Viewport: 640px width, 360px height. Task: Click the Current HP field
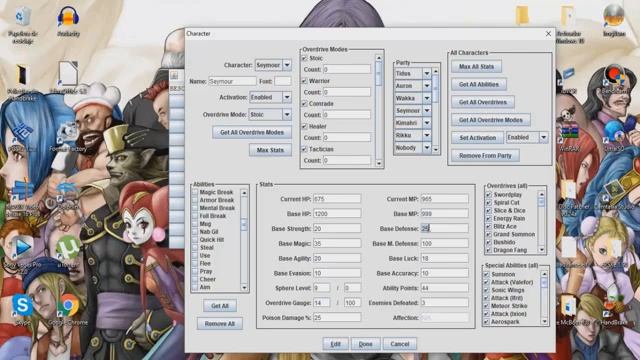point(337,199)
